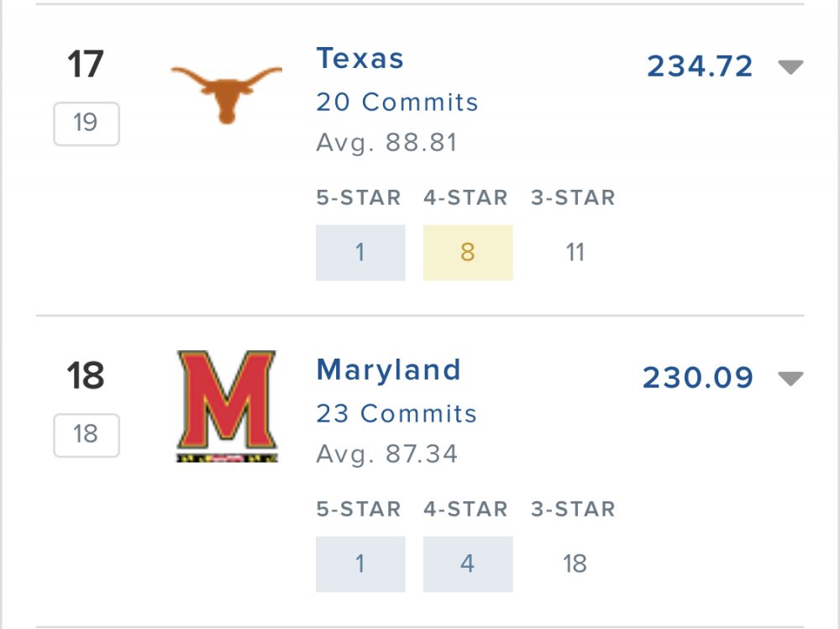Image resolution: width=840 pixels, height=629 pixels.
Task: Select Maryland 5-star count box
Action: pyautogui.click(x=360, y=564)
